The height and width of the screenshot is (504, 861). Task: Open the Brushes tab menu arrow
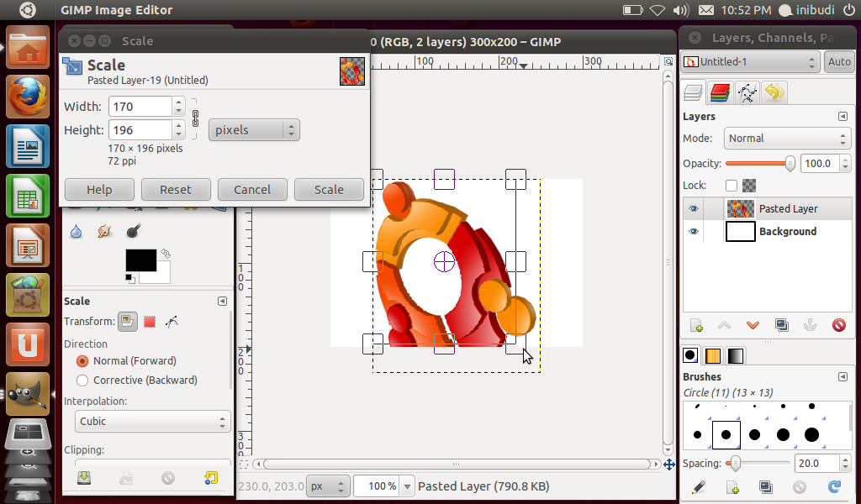tap(843, 377)
